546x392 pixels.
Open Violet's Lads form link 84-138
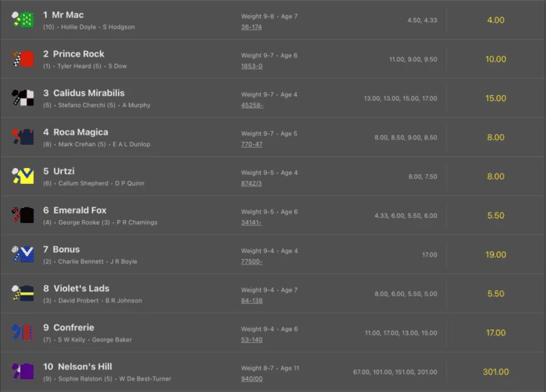(x=251, y=301)
